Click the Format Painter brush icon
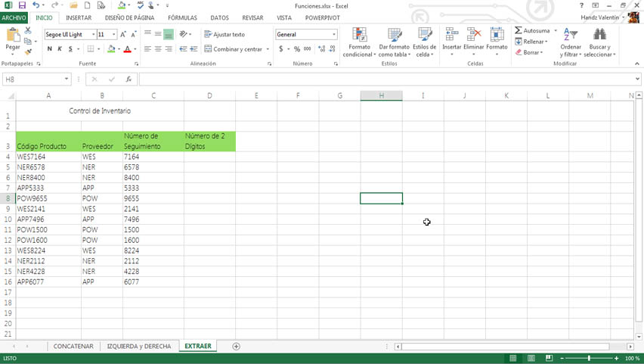The image size is (644, 364). [x=28, y=51]
